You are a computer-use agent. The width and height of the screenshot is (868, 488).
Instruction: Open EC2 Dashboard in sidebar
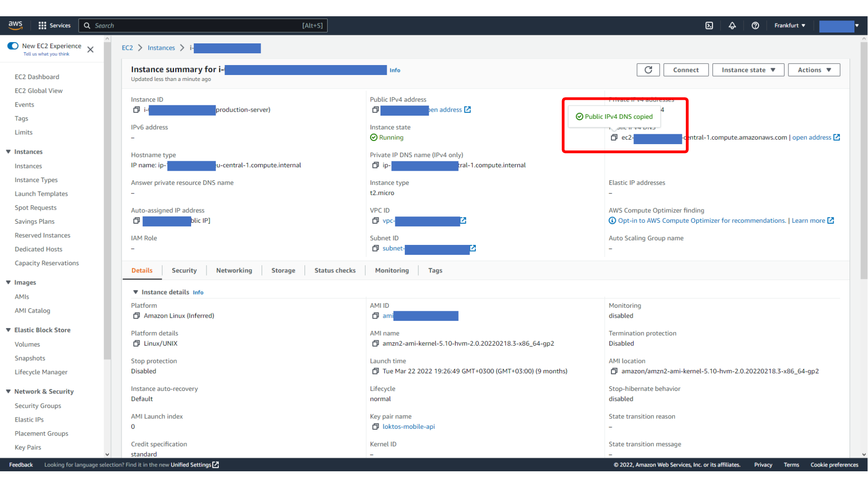tap(37, 77)
